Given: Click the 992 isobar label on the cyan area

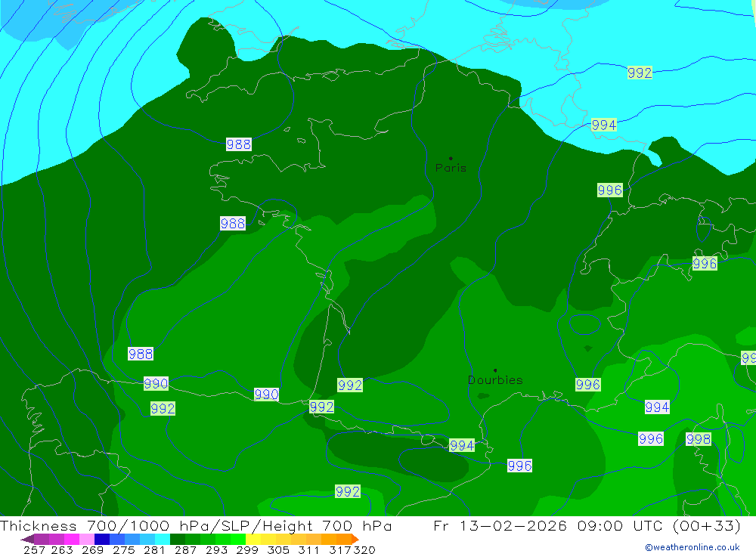Looking at the screenshot, I should coord(640,73).
